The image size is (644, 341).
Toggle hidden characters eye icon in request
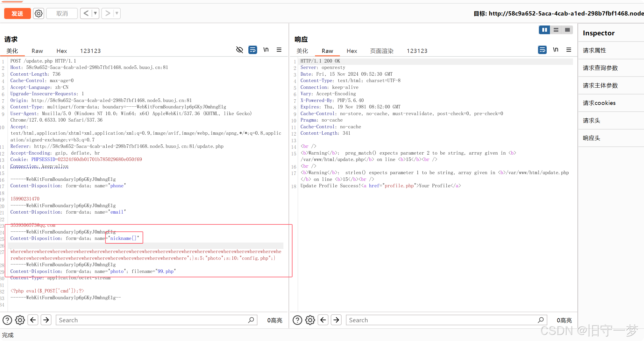(x=239, y=50)
